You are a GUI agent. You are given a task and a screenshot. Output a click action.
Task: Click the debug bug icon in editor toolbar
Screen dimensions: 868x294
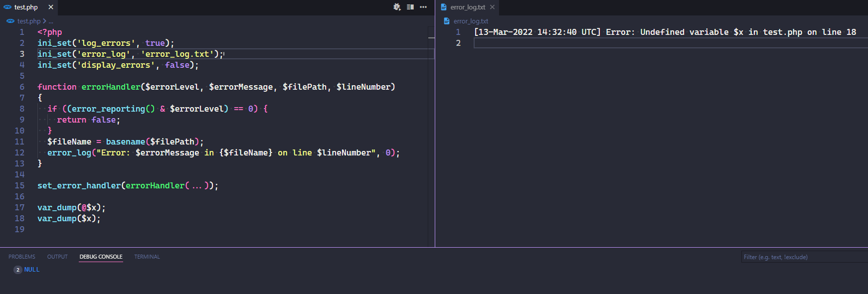[x=397, y=7]
